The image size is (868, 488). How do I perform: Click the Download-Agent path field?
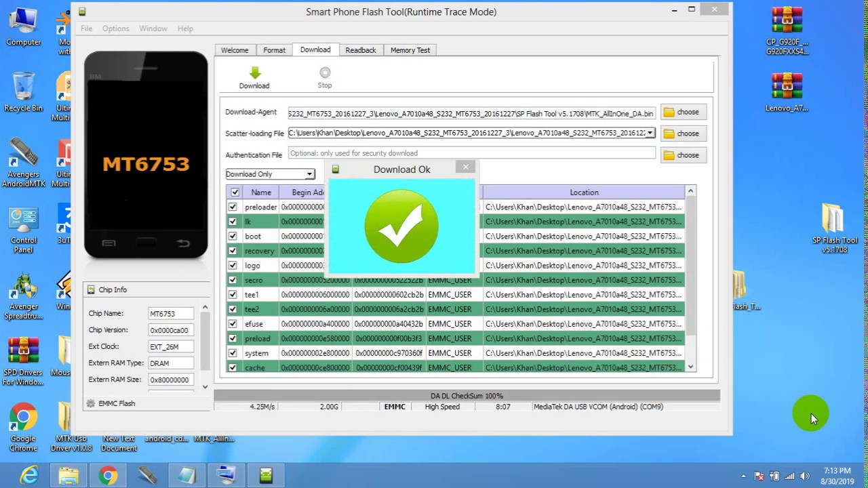tap(472, 113)
